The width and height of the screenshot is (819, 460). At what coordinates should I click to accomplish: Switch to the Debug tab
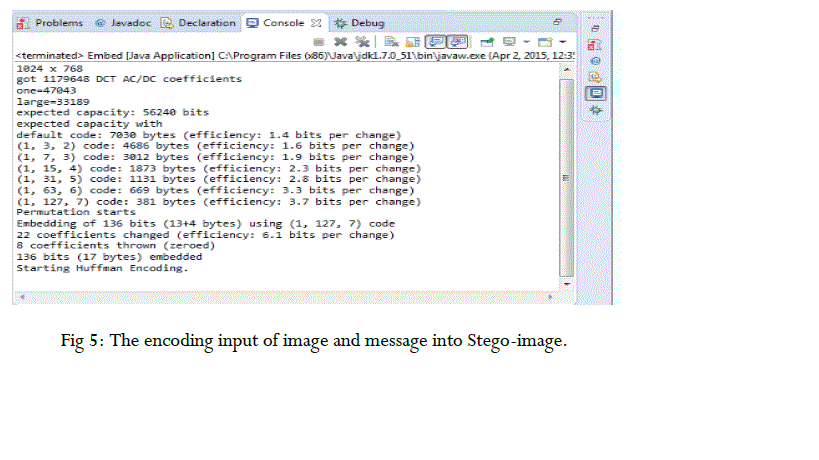(361, 22)
